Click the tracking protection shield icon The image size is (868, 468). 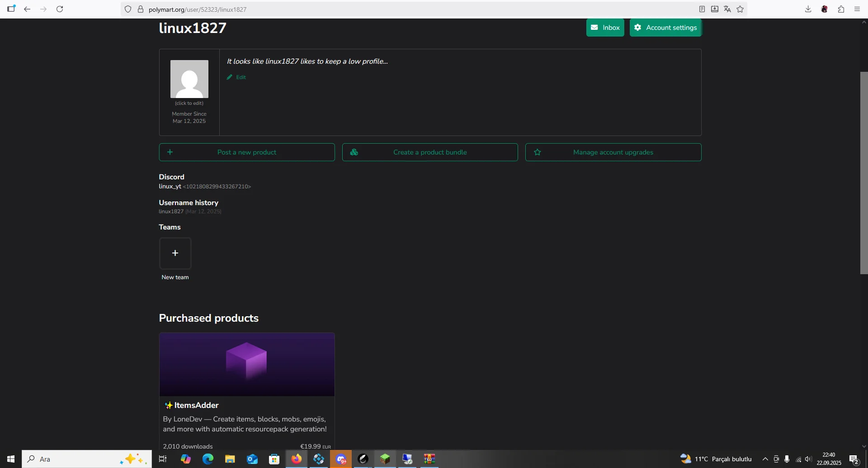128,9
